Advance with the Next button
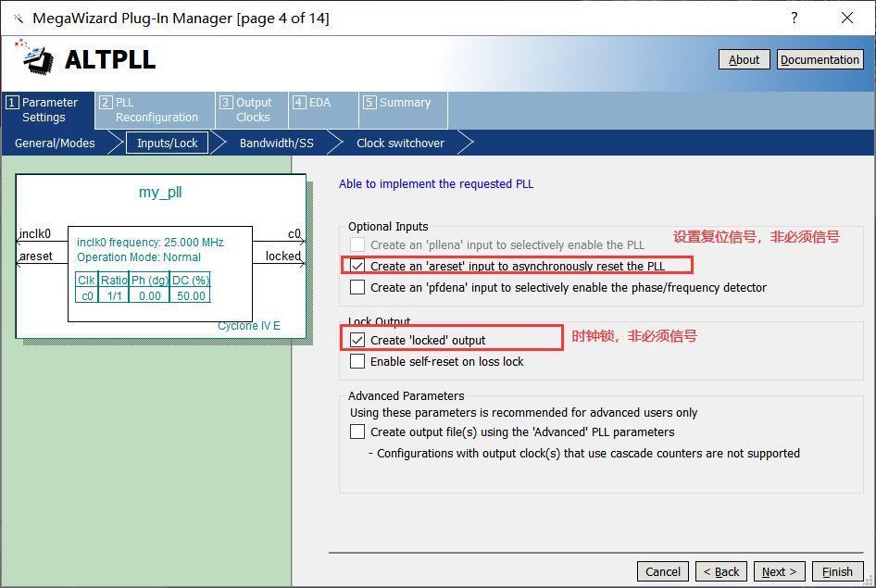Screen dimensions: 876x588 click(779, 572)
